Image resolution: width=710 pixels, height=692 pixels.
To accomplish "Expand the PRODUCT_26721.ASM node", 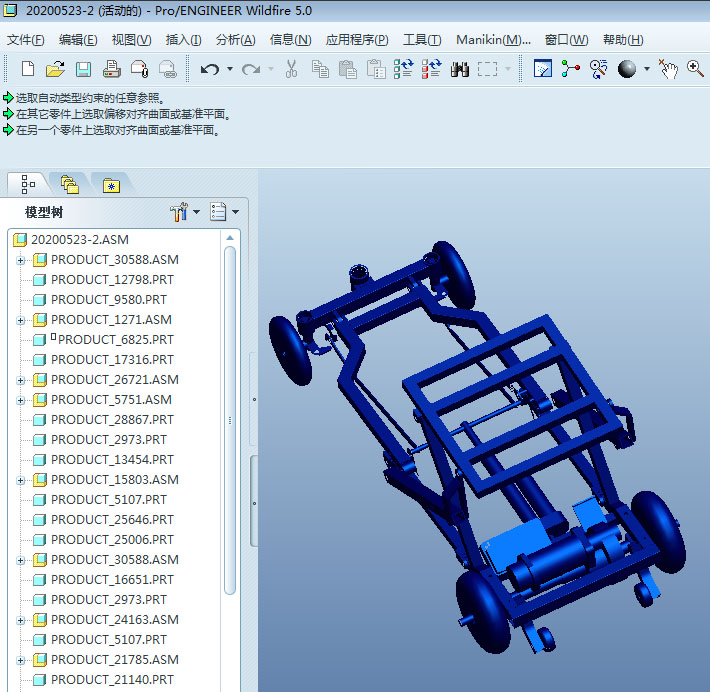I will pyautogui.click(x=20, y=380).
